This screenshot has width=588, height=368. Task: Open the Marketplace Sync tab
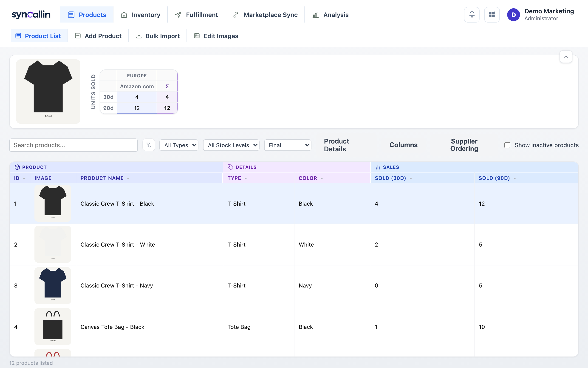pyautogui.click(x=265, y=14)
